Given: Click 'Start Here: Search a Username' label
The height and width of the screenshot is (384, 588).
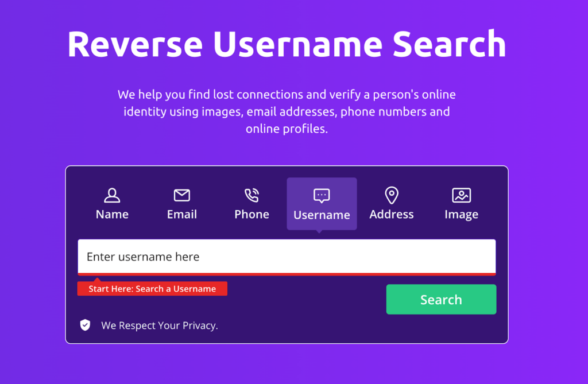Looking at the screenshot, I should (x=152, y=289).
